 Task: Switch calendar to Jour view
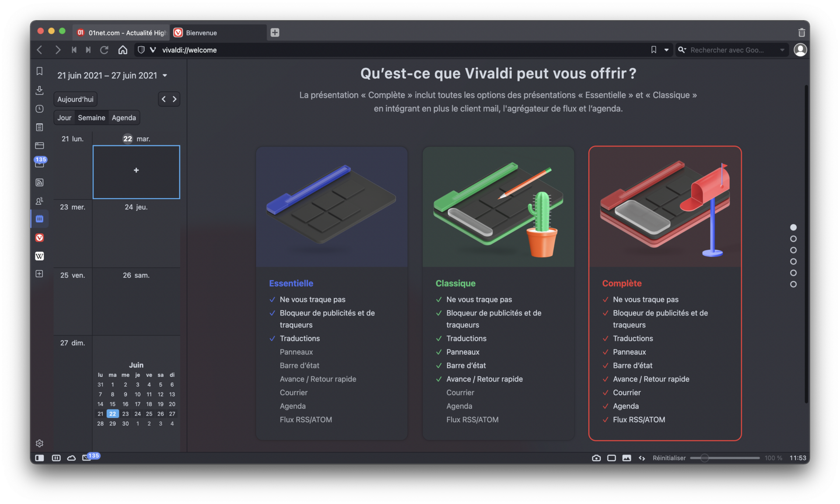64,118
